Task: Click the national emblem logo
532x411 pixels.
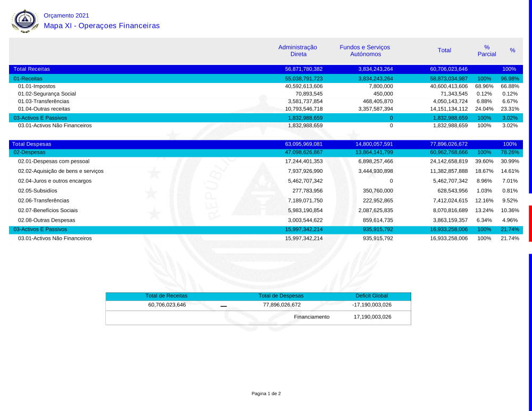Action: tap(25, 21)
